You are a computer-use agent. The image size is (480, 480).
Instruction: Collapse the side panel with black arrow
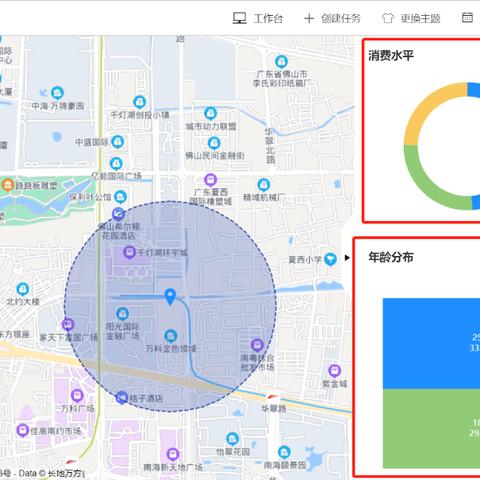(347, 258)
